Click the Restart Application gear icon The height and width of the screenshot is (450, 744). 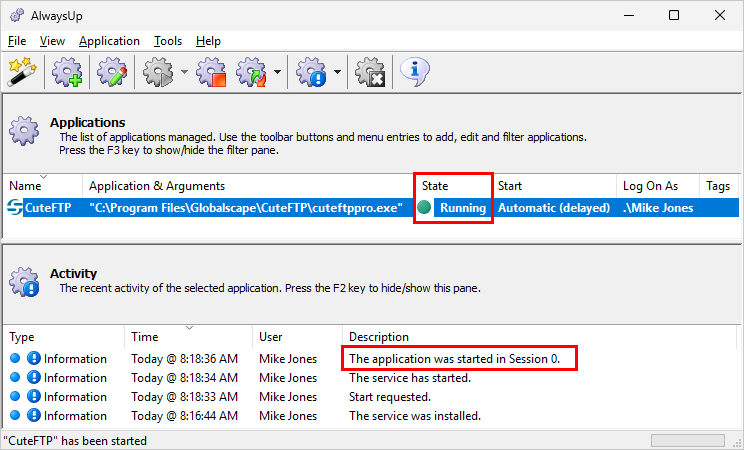pyautogui.click(x=252, y=72)
